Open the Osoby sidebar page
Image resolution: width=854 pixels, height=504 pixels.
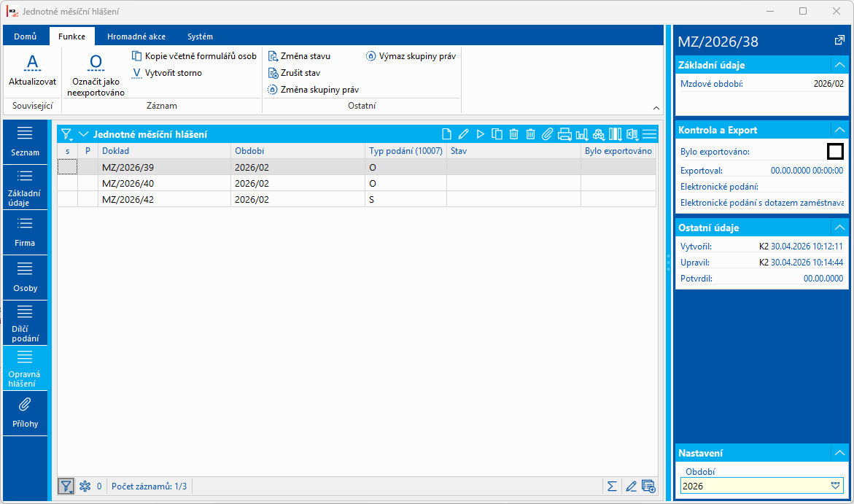[x=25, y=277]
